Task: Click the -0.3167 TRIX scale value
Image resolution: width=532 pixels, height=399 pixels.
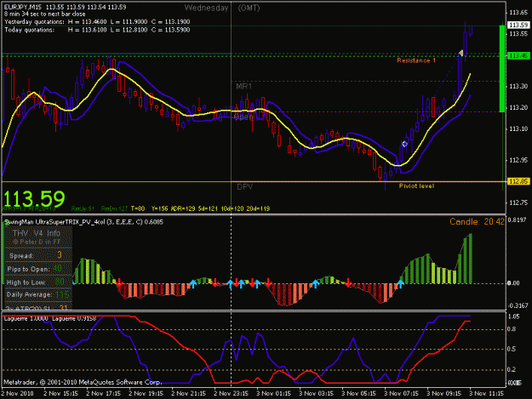Action: 518,305
